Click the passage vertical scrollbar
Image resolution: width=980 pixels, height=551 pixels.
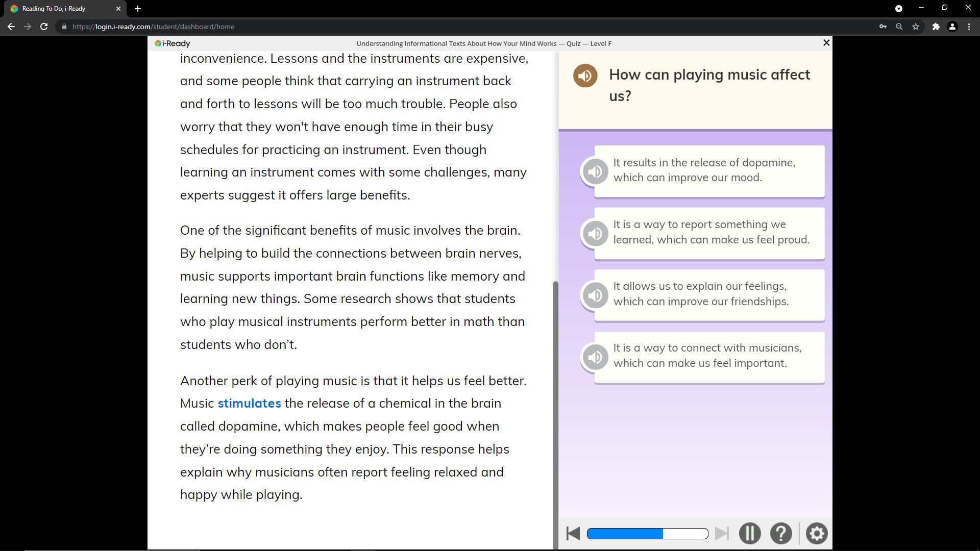point(556,408)
